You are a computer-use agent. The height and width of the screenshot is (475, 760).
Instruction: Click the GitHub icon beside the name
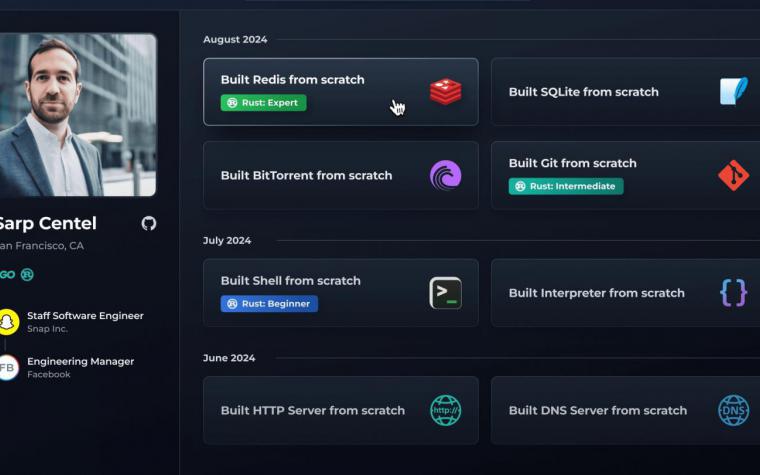(149, 223)
